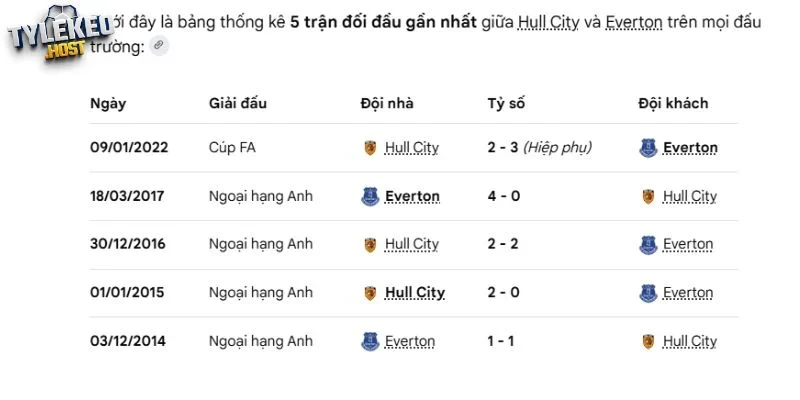
Task: Click the Everton crest in the 09/01/2022 row
Action: tap(648, 148)
